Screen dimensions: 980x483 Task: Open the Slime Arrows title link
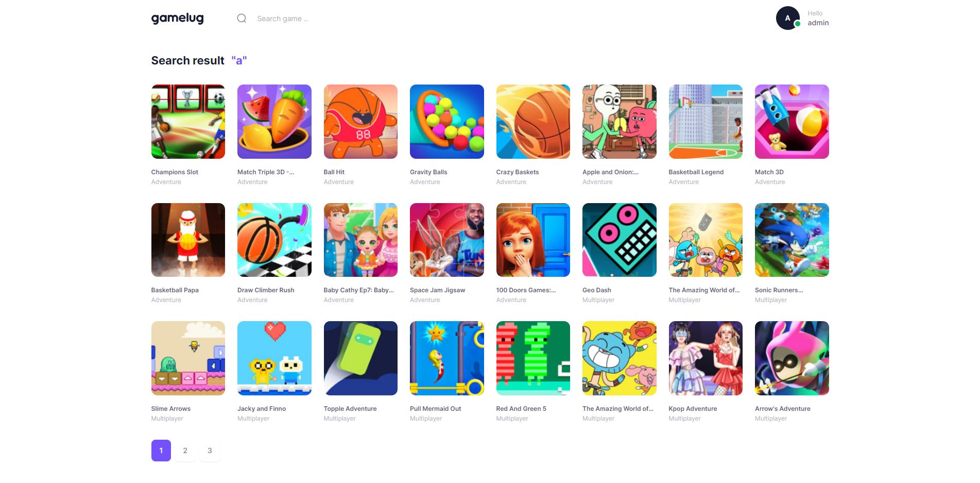170,409
